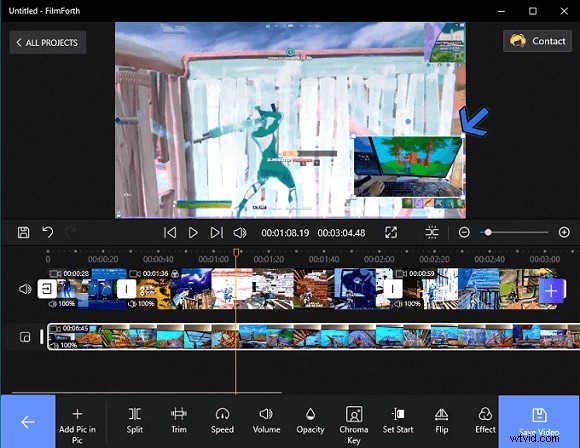Select the picture-in-picture overlay in preview

coord(408,167)
